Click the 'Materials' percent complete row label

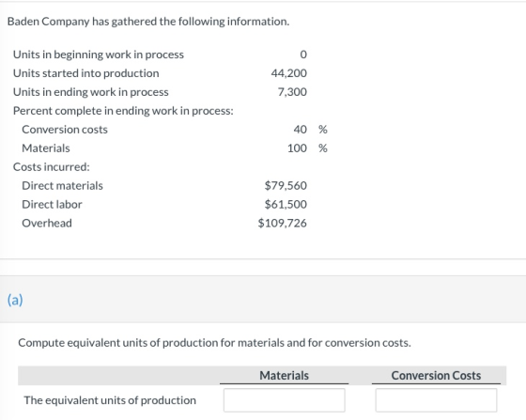coord(46,148)
